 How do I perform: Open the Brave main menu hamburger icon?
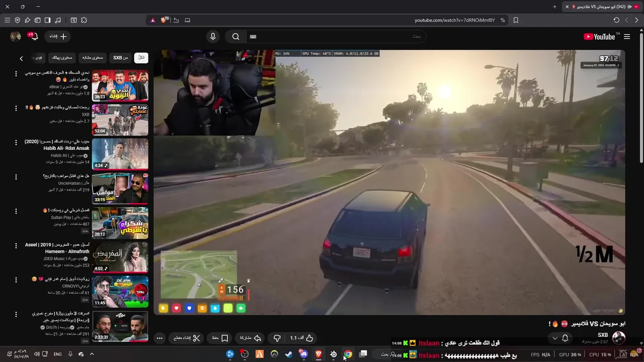click(x=7, y=20)
